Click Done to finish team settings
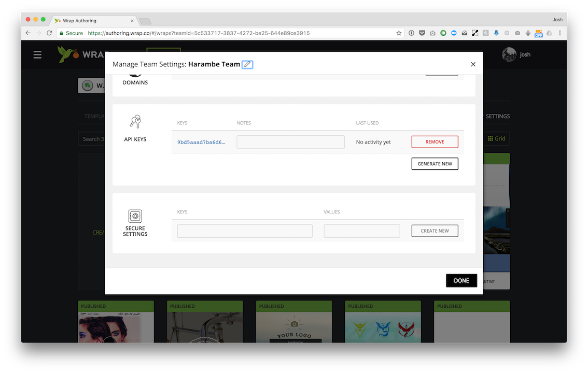The image size is (588, 373). coord(461,280)
